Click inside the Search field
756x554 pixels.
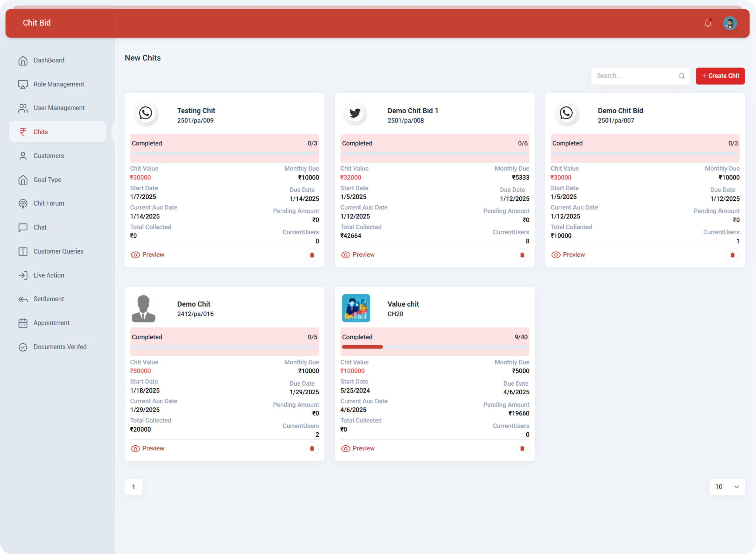(630, 76)
